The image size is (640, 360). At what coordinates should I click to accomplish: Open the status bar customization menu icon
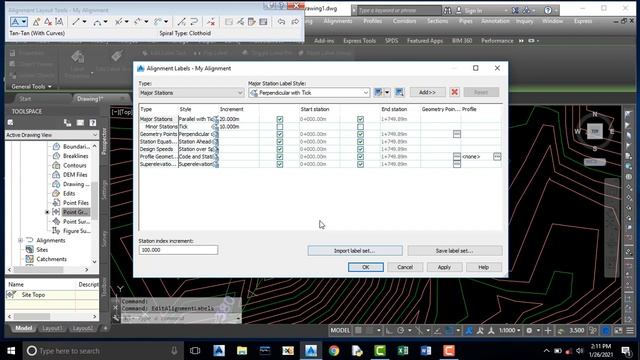(630, 330)
